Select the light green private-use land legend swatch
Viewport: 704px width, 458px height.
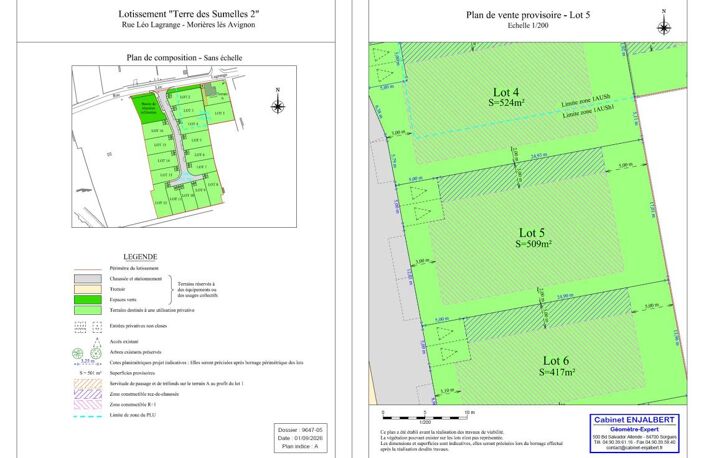click(x=88, y=310)
